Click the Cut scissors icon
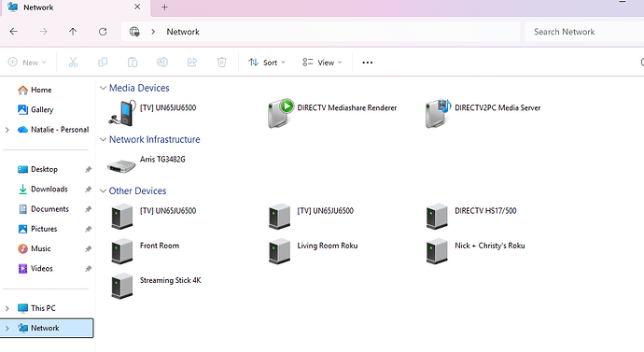644x352 pixels. coord(73,63)
